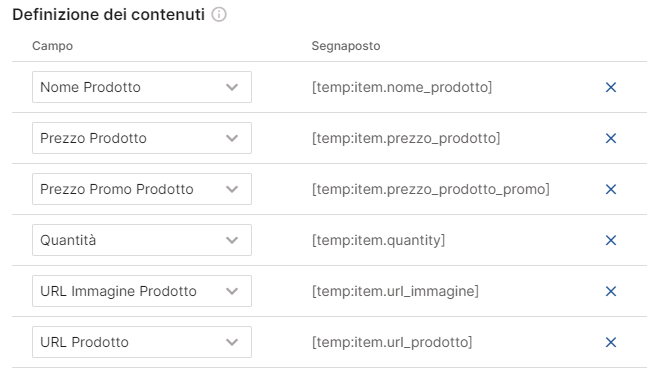Image resolution: width=661 pixels, height=379 pixels.
Task: Click the [temp:item.prezzo_prodotto_promo] placeholder
Action: click(x=431, y=189)
